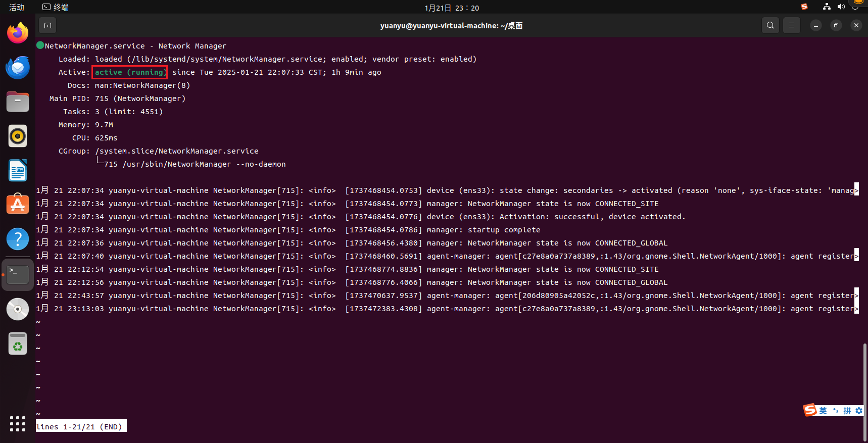Open Ubuntu Software store
868x443 pixels.
18,205
